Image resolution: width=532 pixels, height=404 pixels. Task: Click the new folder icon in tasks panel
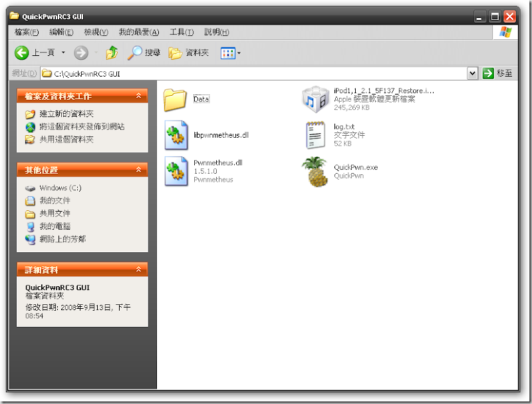coord(30,114)
